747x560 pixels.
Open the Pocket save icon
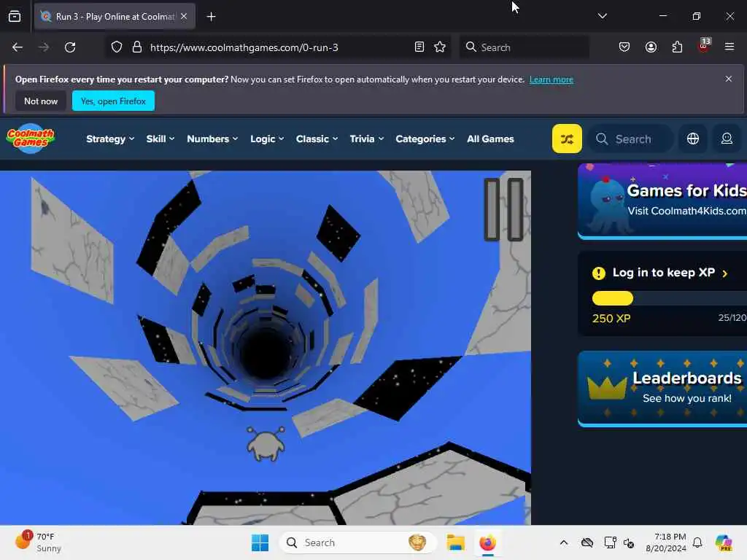[x=624, y=47]
